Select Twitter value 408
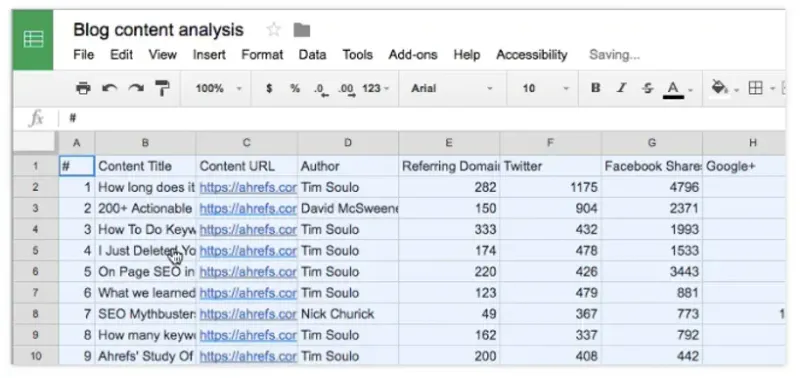This screenshot has width=800, height=378. click(x=551, y=356)
